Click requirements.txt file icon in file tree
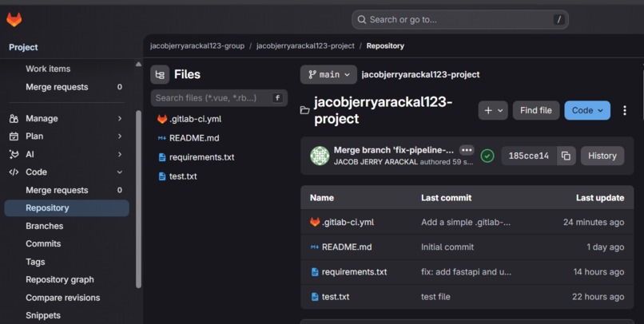 pyautogui.click(x=162, y=157)
